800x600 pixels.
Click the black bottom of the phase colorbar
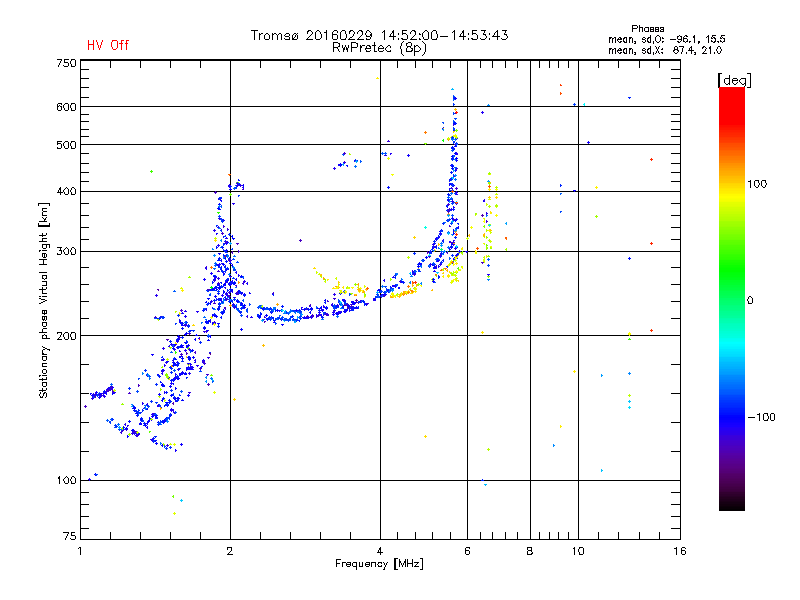tap(732, 503)
